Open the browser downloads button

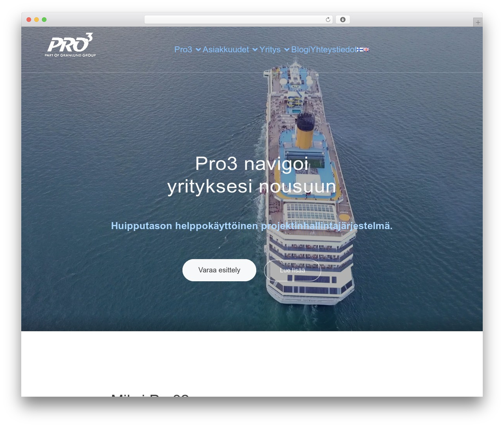tap(343, 20)
